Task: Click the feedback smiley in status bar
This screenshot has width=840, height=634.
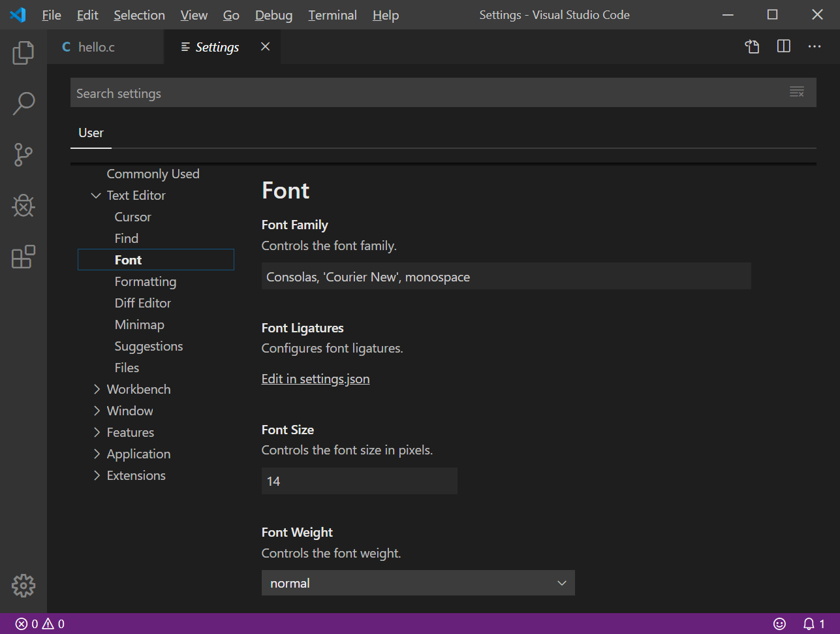Action: click(x=779, y=624)
